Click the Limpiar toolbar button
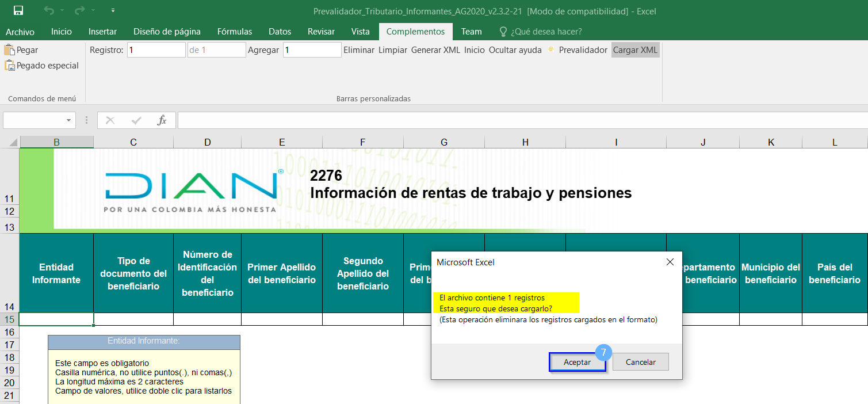Screen dimensions: 868x404 [393, 50]
